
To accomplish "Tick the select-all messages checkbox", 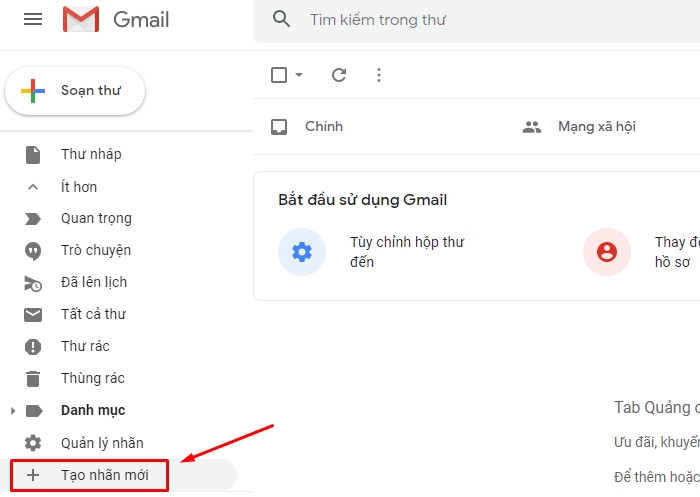I will click(x=279, y=75).
